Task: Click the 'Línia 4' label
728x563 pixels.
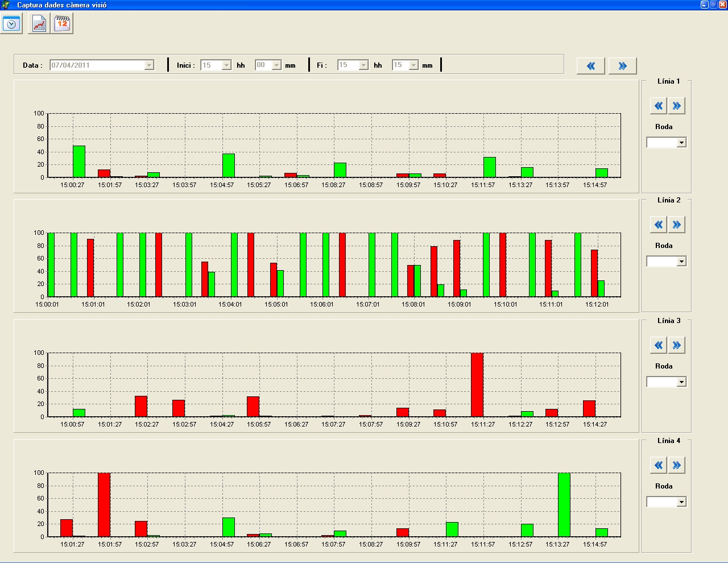Action: [668, 441]
